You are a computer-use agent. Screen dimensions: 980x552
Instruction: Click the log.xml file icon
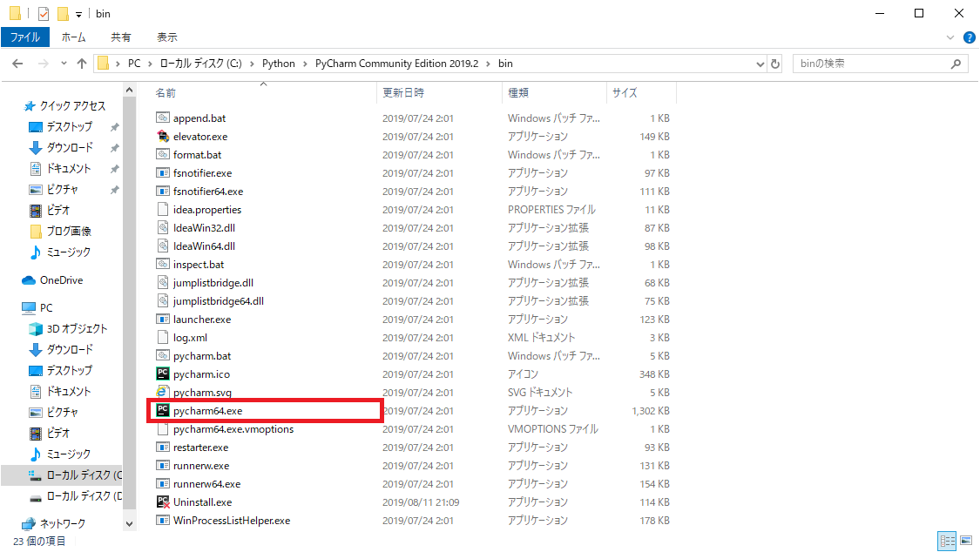pyautogui.click(x=163, y=337)
